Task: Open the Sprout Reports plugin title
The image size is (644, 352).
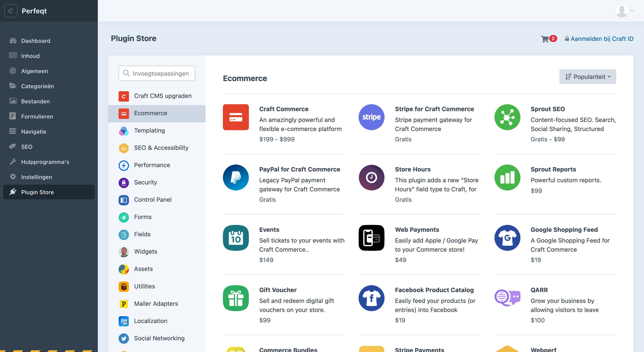Action: coord(553,169)
